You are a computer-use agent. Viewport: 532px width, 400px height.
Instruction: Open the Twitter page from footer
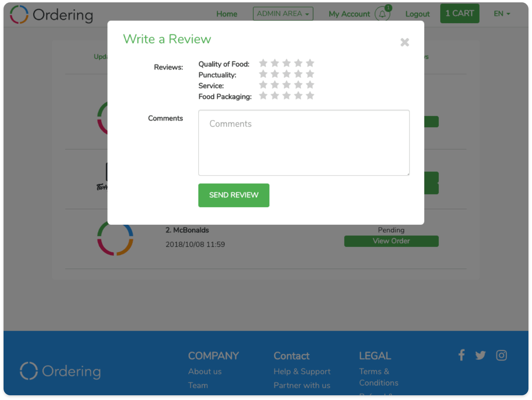(480, 355)
